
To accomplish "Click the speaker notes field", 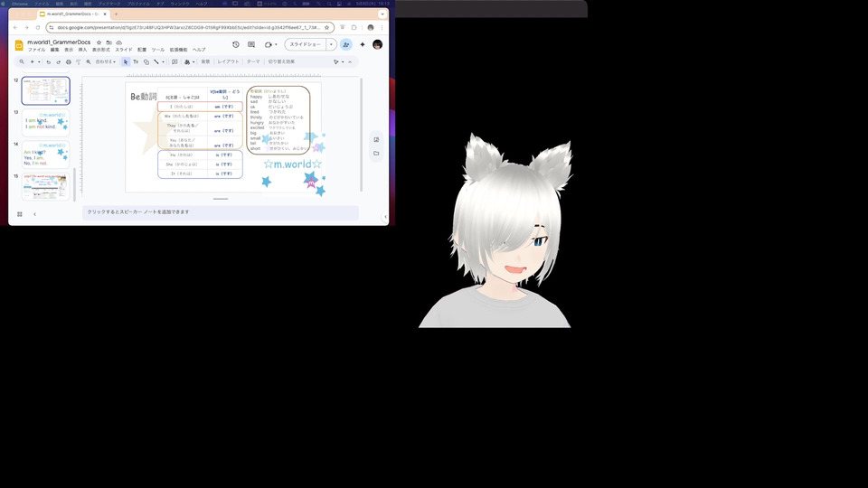I will 221,212.
